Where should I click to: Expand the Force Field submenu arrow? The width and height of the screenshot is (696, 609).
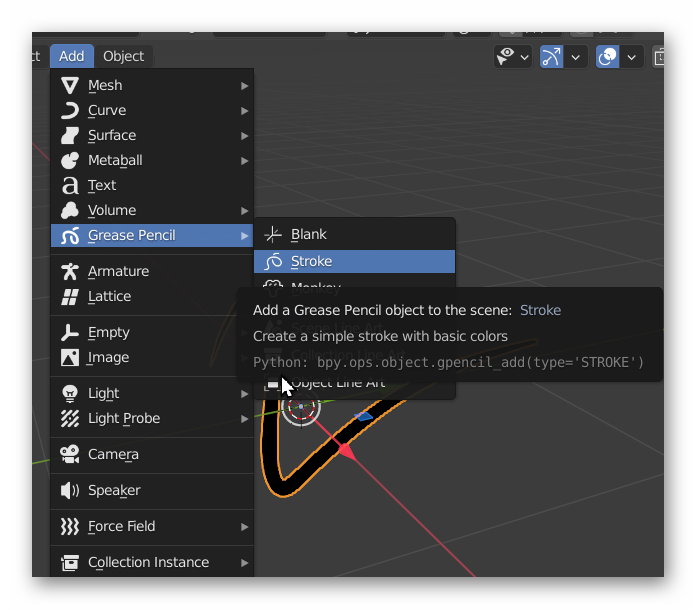[x=244, y=527]
